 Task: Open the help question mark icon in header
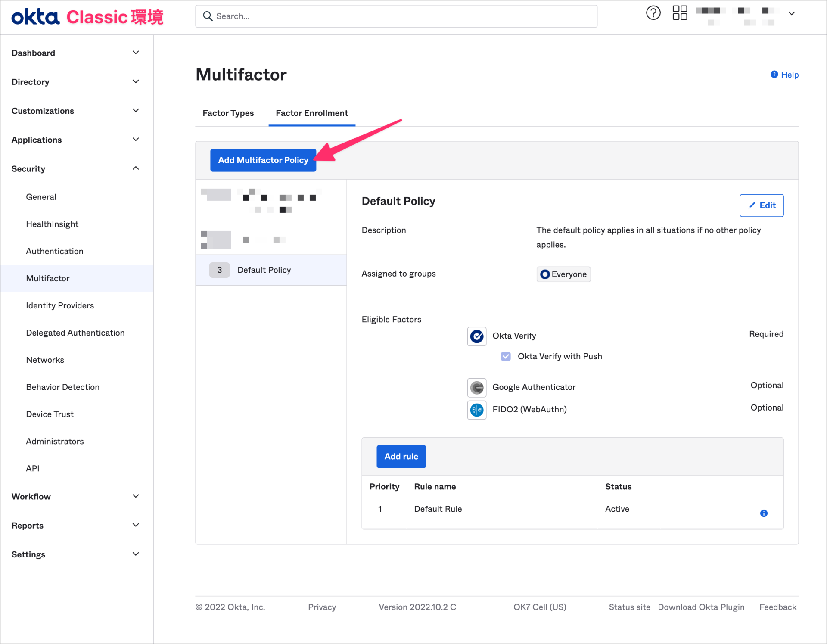point(653,13)
